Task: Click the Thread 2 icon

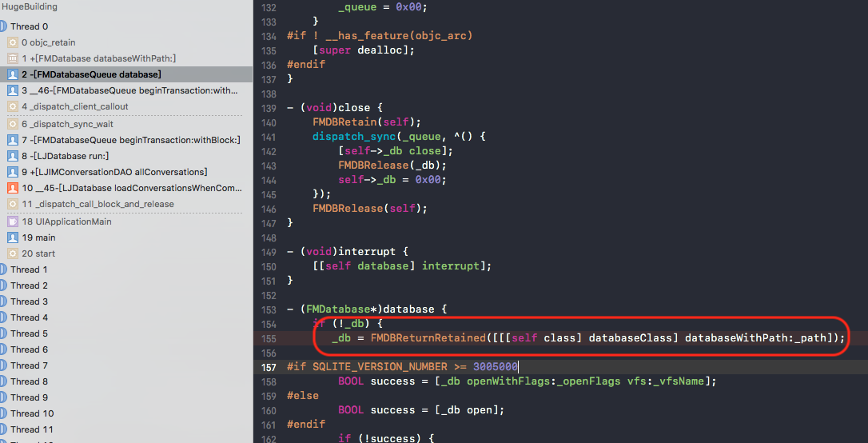Action: (3, 285)
